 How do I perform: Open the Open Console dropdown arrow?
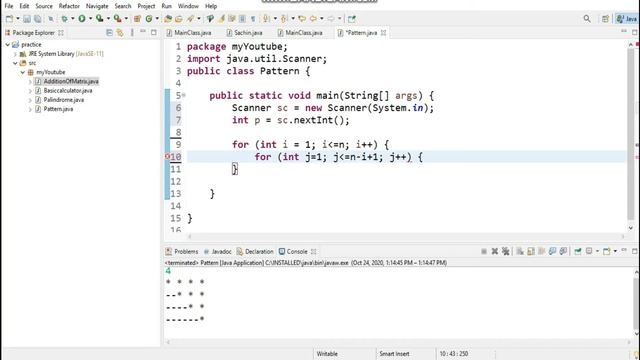(x=615, y=251)
